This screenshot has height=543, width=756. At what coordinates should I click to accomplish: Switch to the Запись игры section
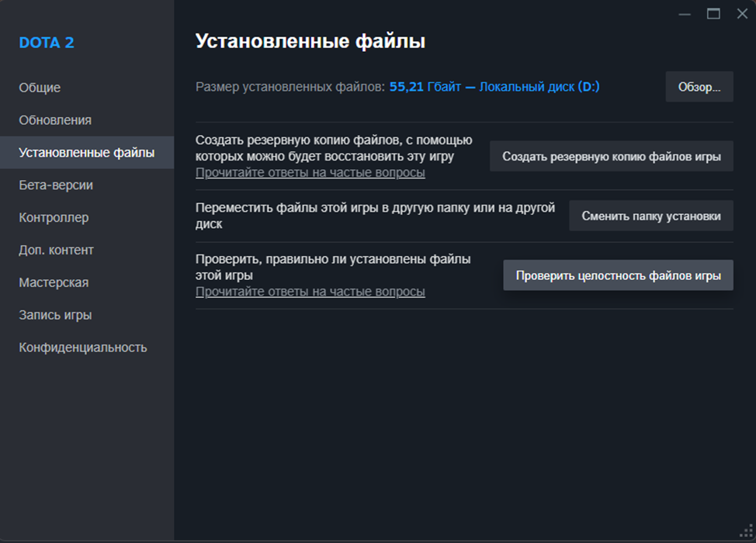point(55,316)
